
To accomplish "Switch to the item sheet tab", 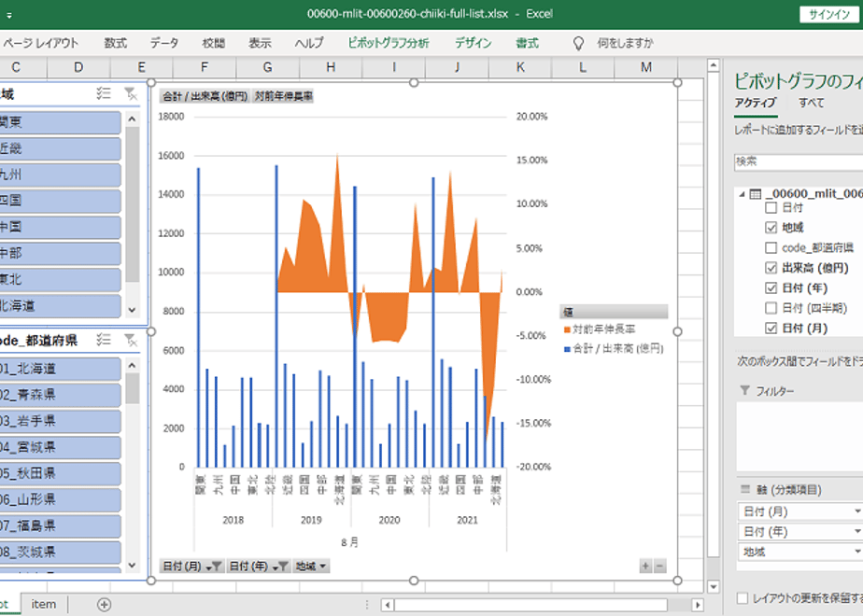I will pos(44,605).
